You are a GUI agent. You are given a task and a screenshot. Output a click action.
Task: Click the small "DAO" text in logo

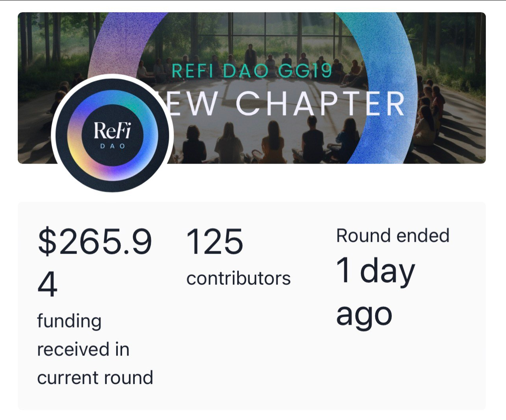(112, 146)
